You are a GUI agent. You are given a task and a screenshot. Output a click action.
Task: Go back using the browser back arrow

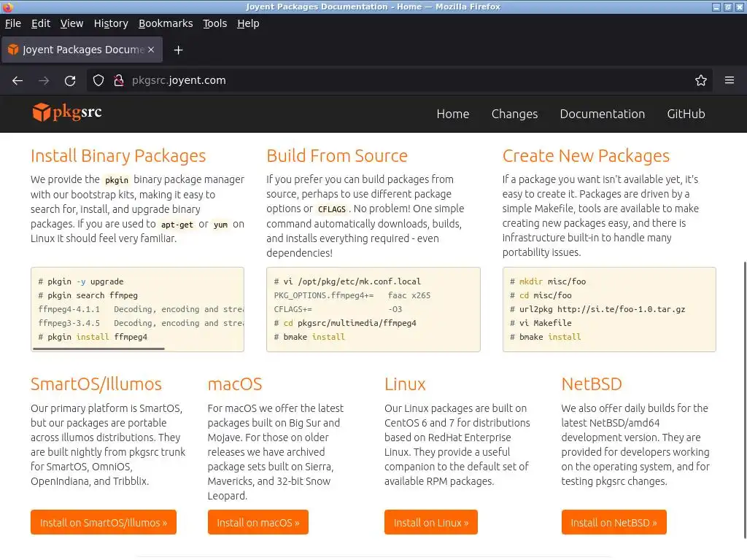click(18, 80)
